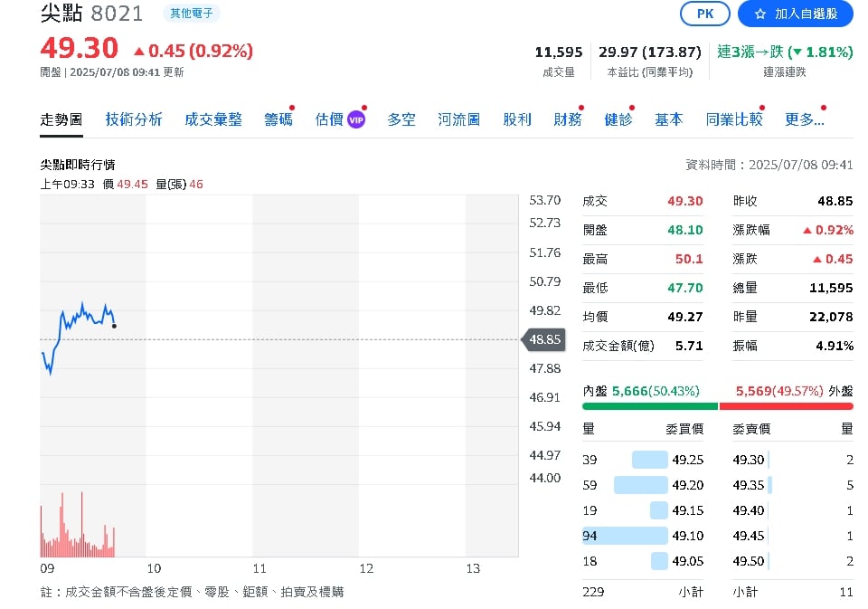Viewport: 868px width, 609px height.
Task: Expand the 更多 tab for additional options
Action: click(804, 119)
